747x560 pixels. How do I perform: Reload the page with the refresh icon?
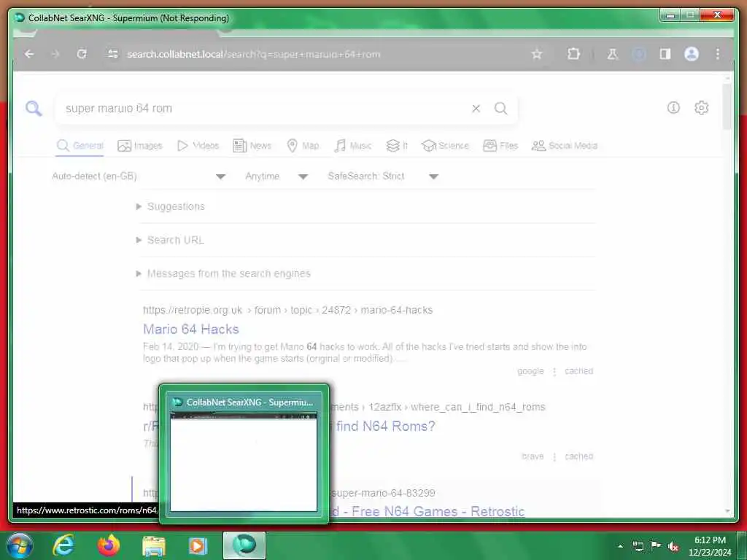[82, 54]
